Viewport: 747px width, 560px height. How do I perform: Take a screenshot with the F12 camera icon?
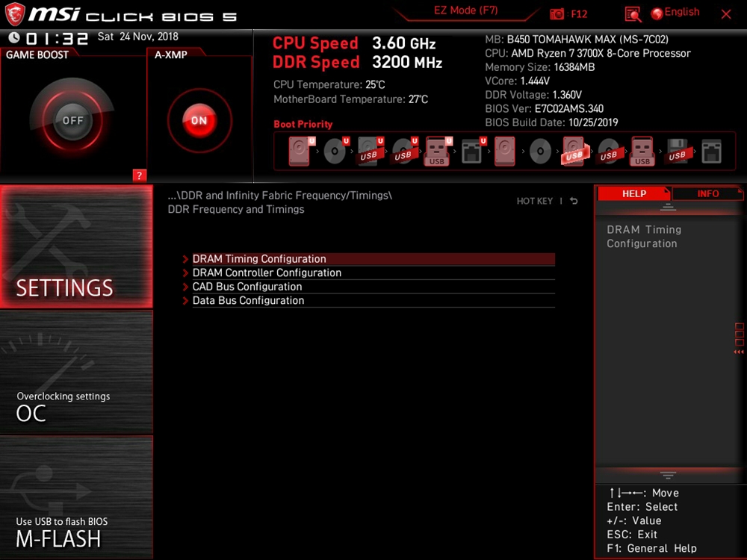[x=557, y=13]
